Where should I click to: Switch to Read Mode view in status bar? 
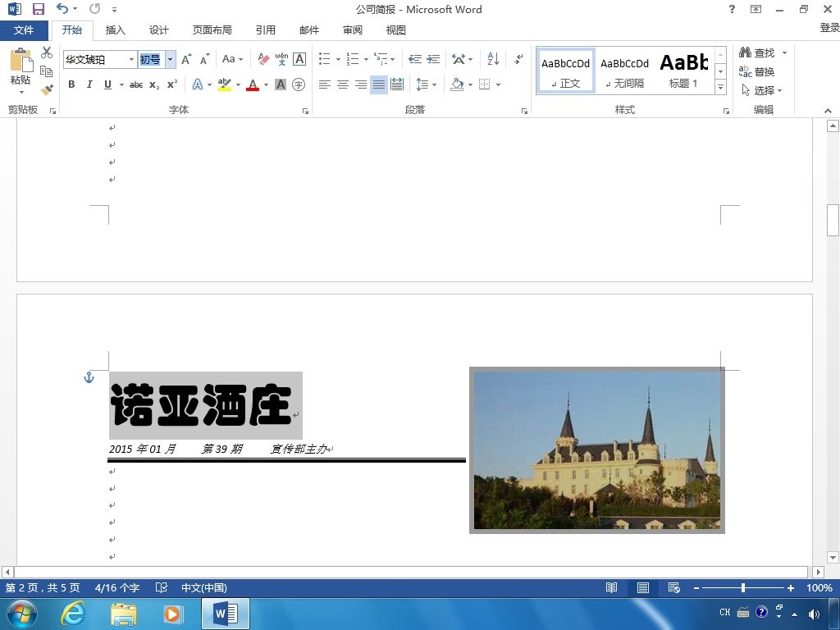click(611, 587)
